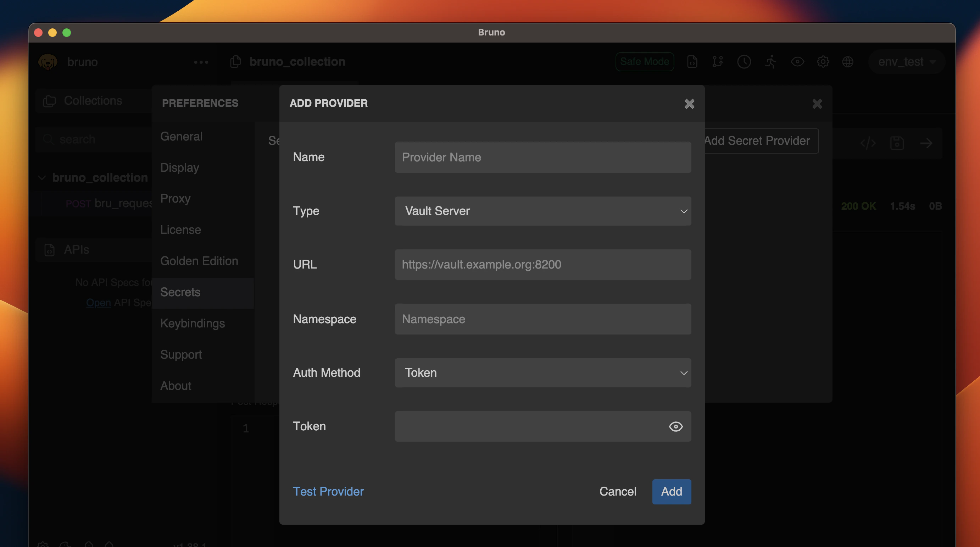Switch to Keybindings preferences tab
The width and height of the screenshot is (980, 547).
tap(193, 324)
